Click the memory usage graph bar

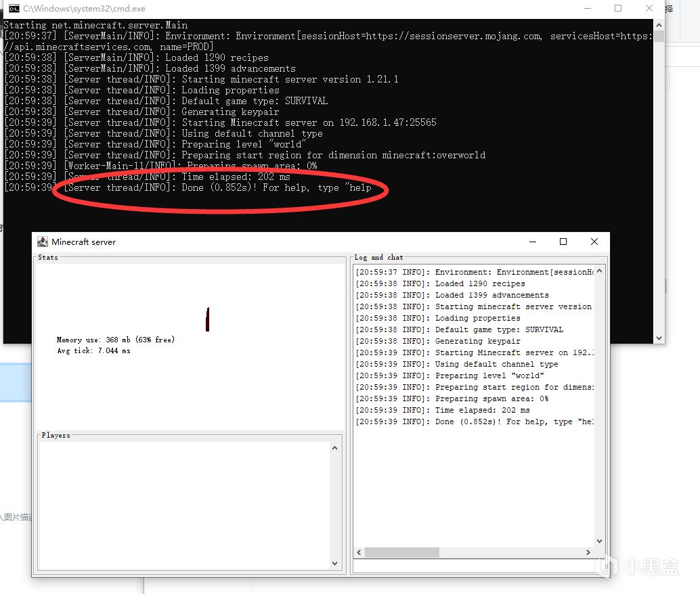(208, 319)
